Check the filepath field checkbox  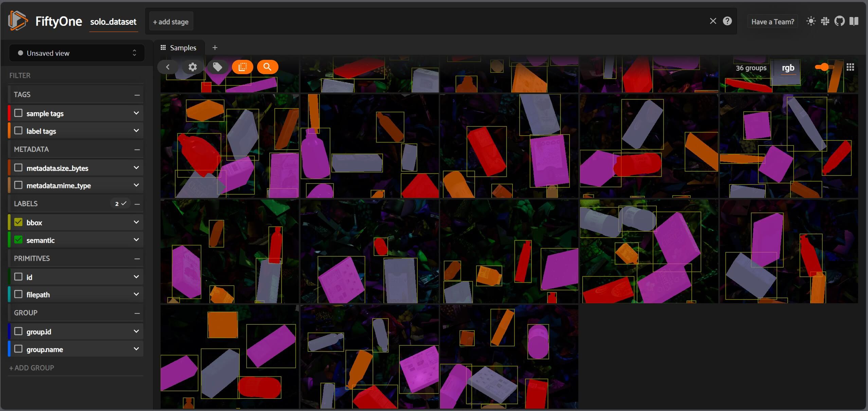tap(18, 294)
